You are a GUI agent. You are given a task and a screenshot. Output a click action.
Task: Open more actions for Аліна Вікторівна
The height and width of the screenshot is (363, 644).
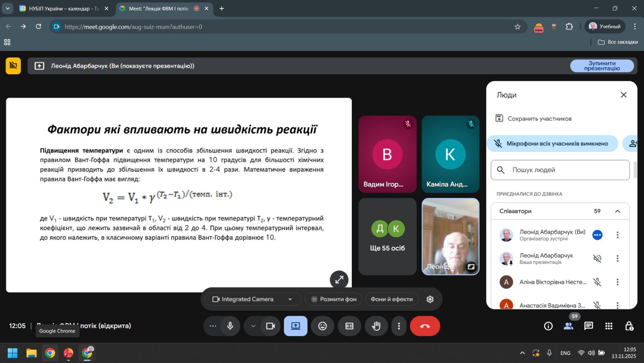617,282
